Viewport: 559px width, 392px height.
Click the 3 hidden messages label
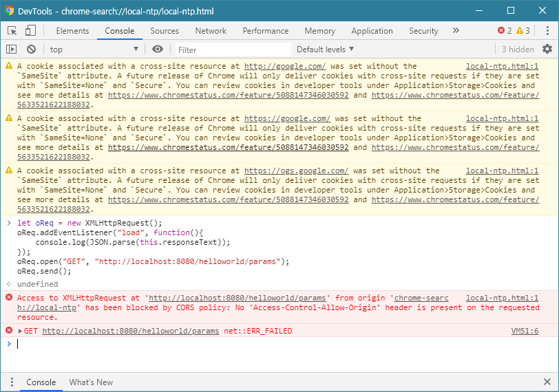click(x=518, y=49)
